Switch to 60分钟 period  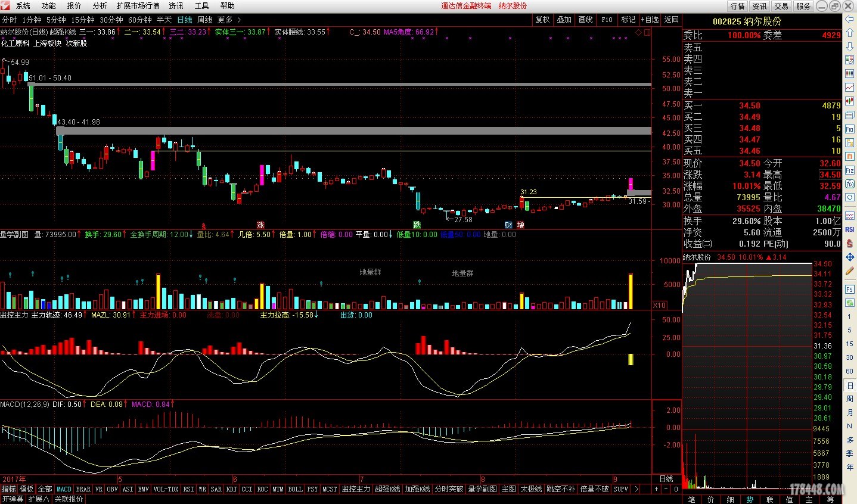(x=140, y=20)
